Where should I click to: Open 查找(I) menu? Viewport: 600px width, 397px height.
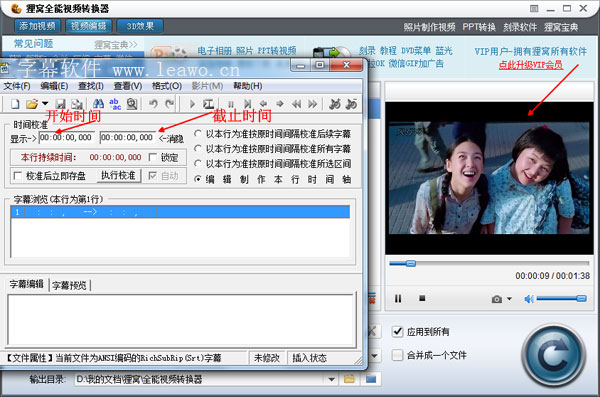click(x=91, y=86)
